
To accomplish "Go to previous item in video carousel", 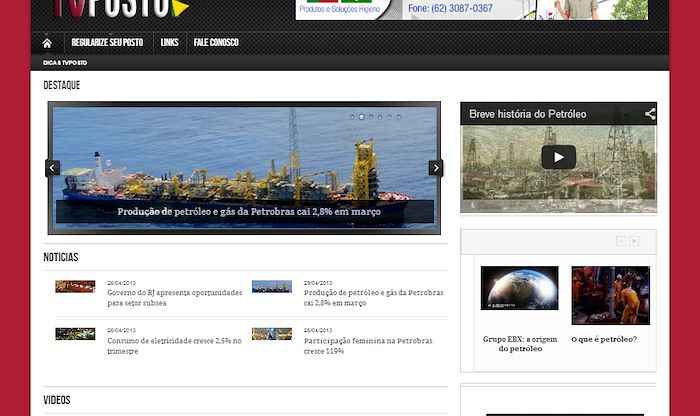I will pos(621,241).
